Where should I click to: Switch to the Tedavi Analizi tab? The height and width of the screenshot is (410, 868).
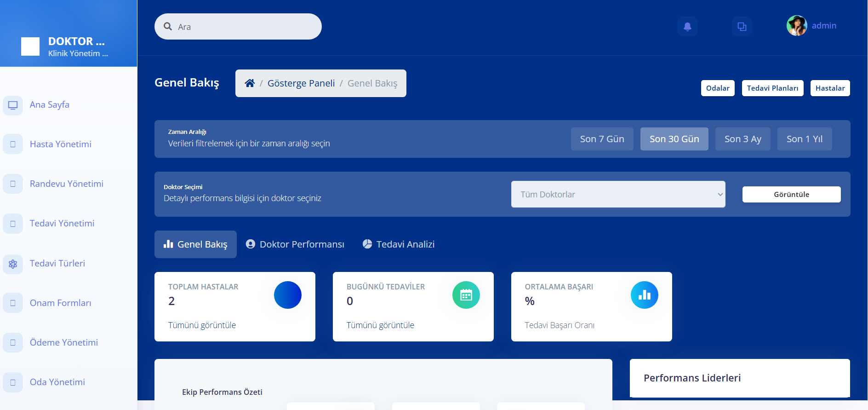tap(399, 244)
